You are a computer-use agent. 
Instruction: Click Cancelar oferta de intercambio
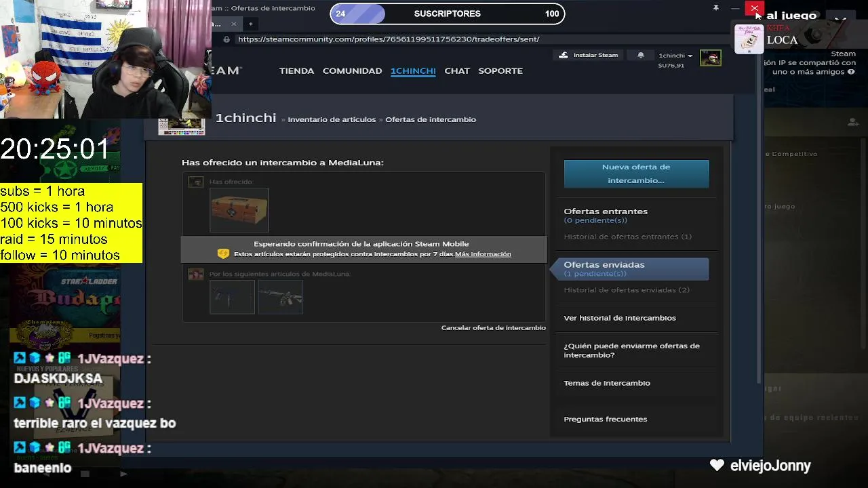pyautogui.click(x=493, y=328)
